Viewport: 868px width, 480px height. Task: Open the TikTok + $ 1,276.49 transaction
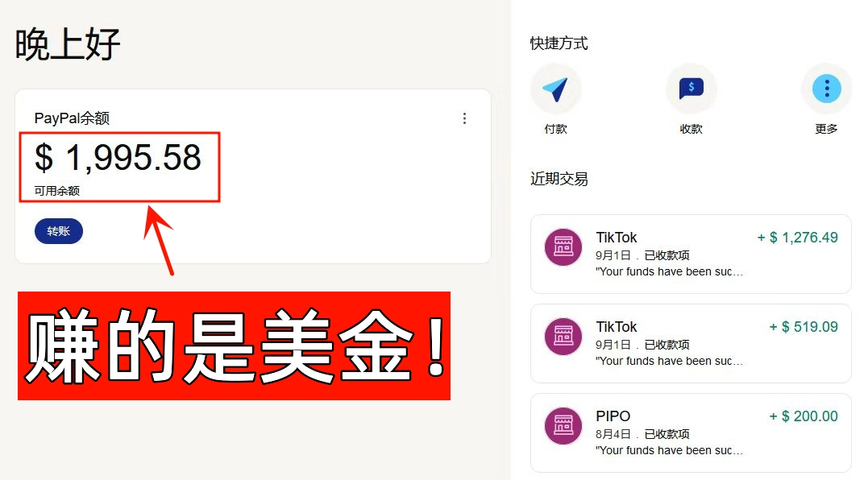point(691,254)
